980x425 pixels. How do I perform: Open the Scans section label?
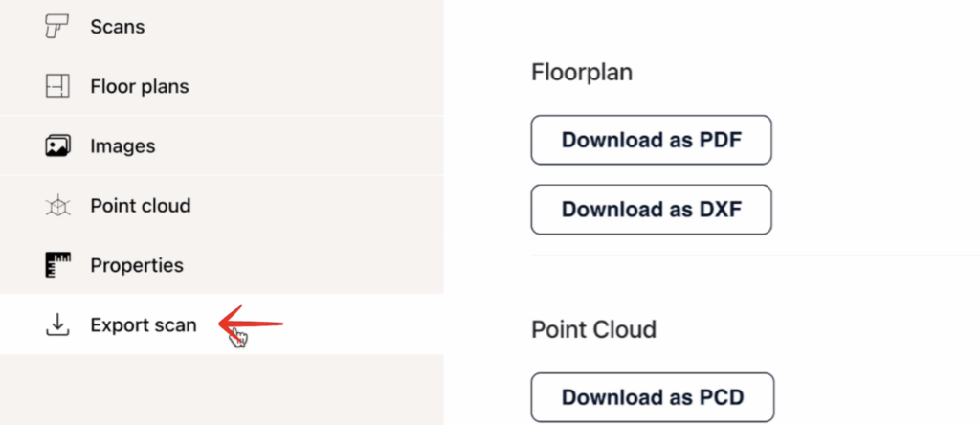[117, 27]
